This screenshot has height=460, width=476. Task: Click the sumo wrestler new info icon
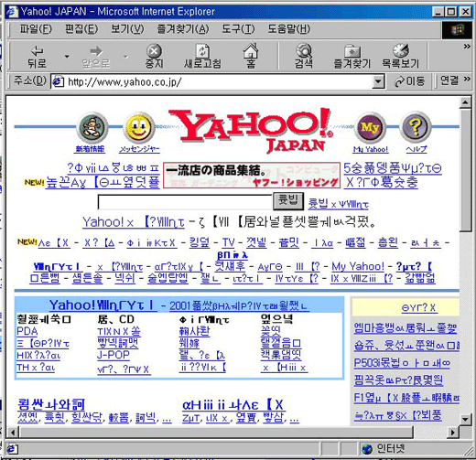coord(92,127)
